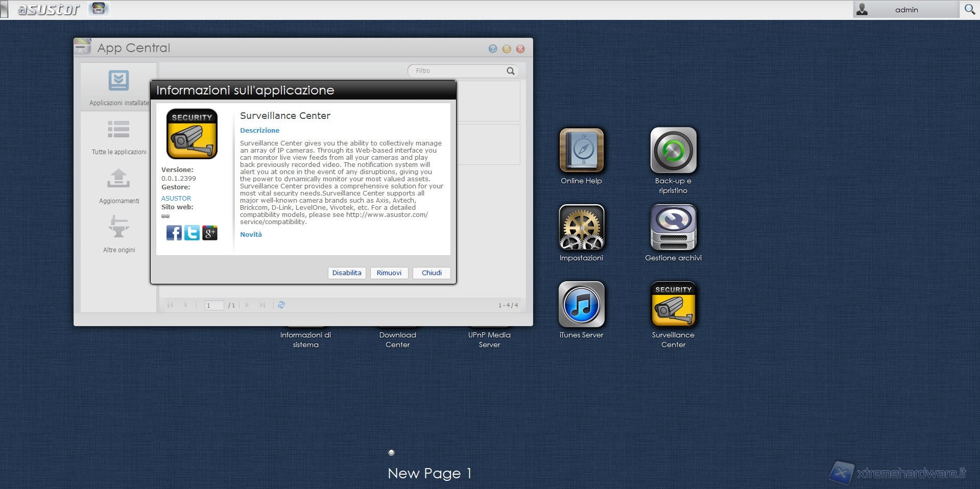Open the admin user menu
The width and height of the screenshot is (980, 489).
tap(905, 10)
